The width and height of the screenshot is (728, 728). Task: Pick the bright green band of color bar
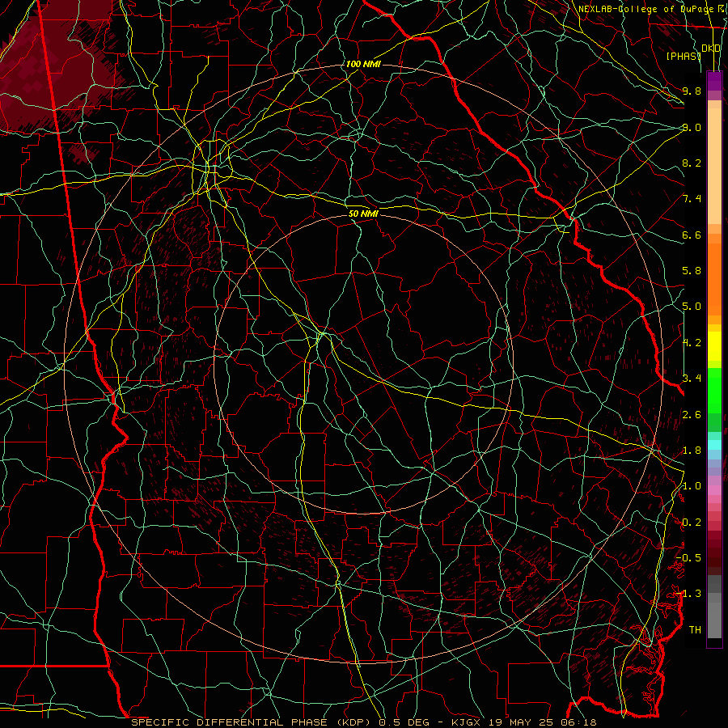click(714, 391)
